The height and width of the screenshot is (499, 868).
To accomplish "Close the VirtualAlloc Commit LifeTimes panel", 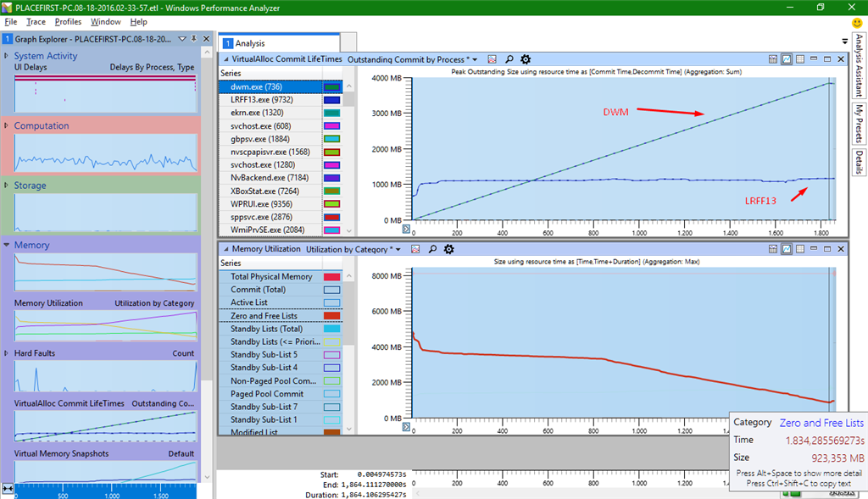I will pyautogui.click(x=841, y=58).
